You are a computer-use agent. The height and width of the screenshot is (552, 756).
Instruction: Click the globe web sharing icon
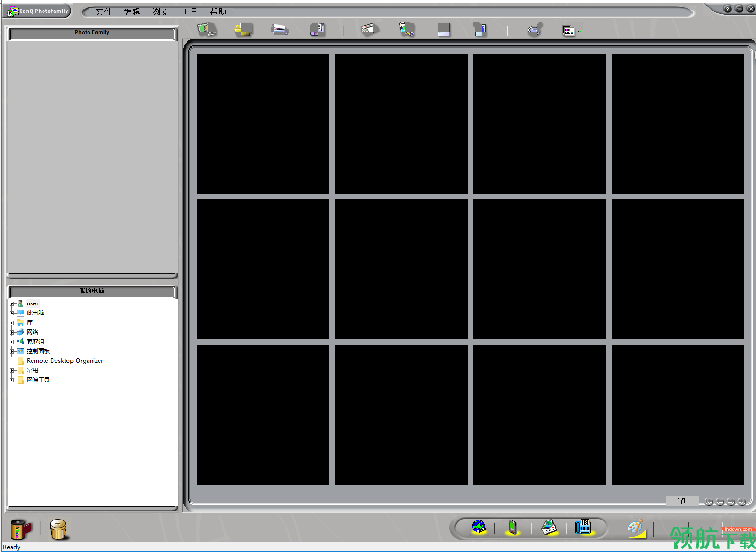click(x=479, y=528)
